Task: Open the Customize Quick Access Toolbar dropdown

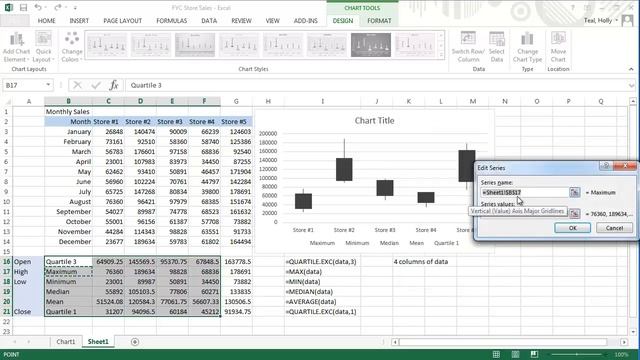Action: tap(75, 8)
